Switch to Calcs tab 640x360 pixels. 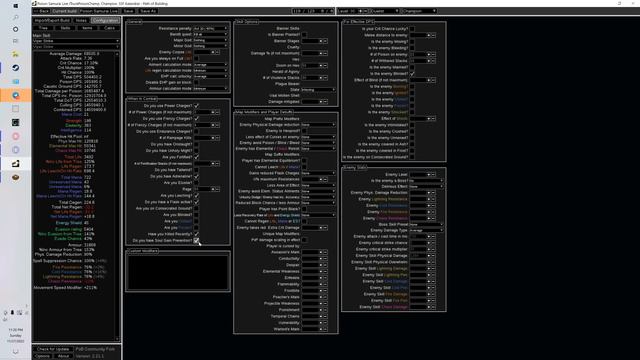click(x=109, y=28)
